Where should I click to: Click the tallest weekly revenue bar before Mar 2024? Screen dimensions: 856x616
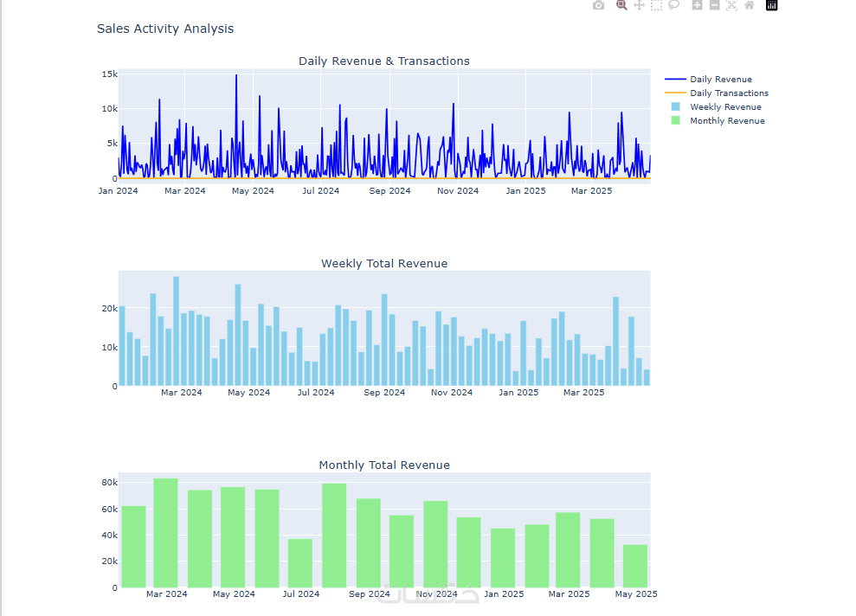coord(176,330)
